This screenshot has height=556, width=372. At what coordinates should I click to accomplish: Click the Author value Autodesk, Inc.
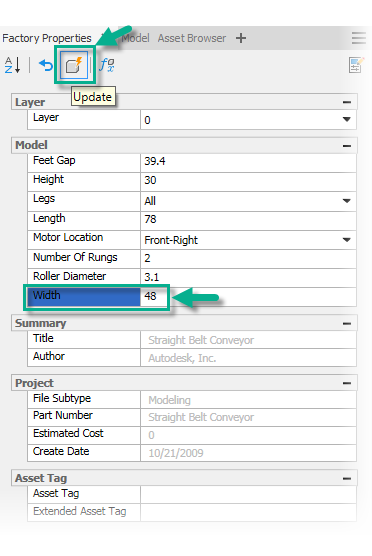coord(248,357)
